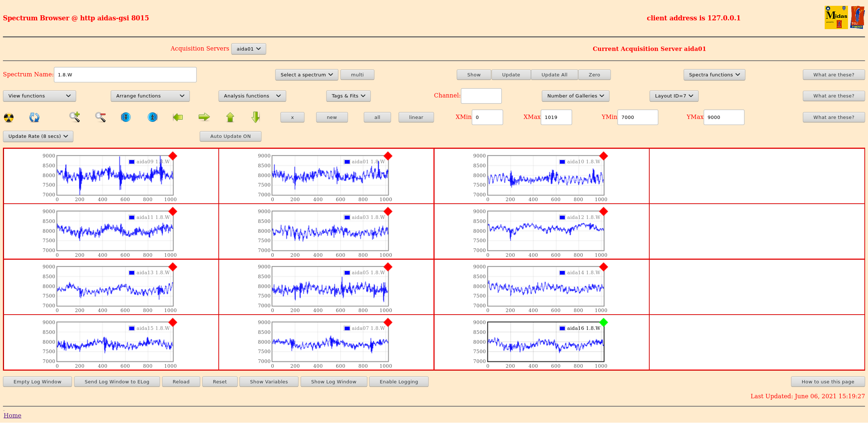Screen dimensions: 868x423
Task: Follow the Home link
Action: tap(12, 415)
